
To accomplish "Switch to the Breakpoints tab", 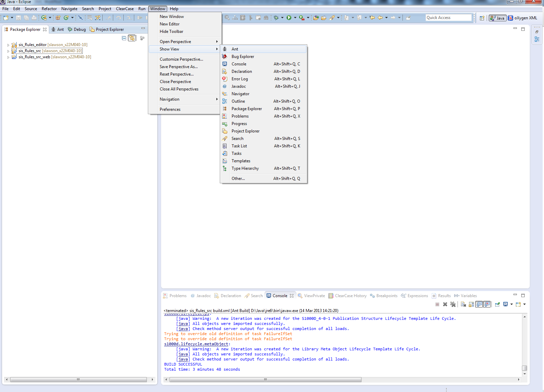I will pyautogui.click(x=384, y=296).
